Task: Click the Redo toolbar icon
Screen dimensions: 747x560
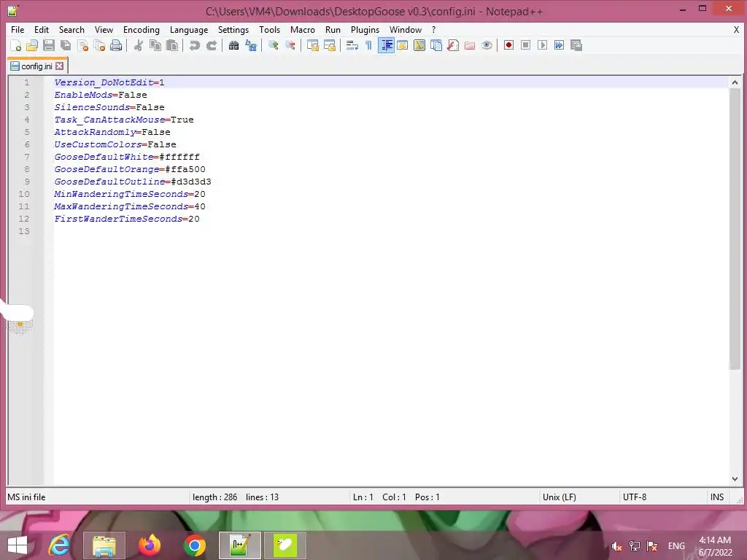Action: [x=212, y=45]
